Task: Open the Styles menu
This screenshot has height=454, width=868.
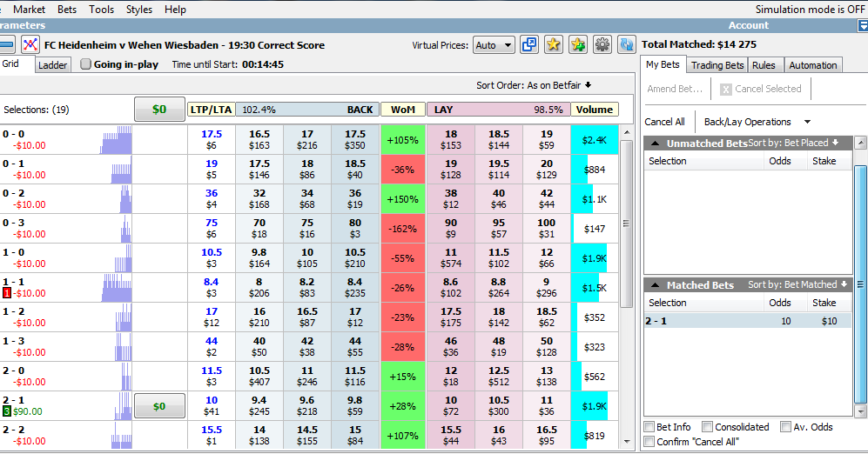Action: [139, 10]
